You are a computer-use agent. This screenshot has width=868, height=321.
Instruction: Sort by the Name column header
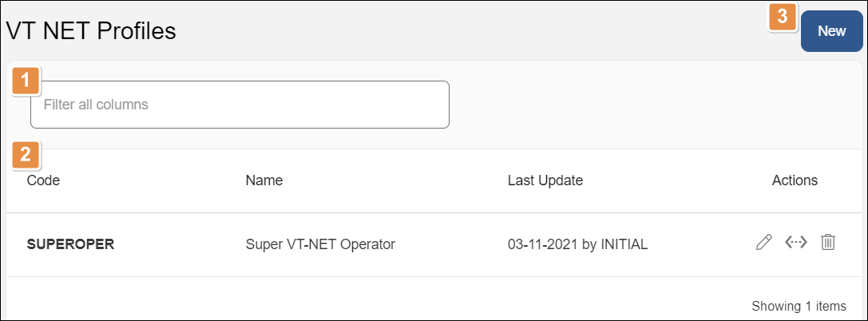pos(264,180)
